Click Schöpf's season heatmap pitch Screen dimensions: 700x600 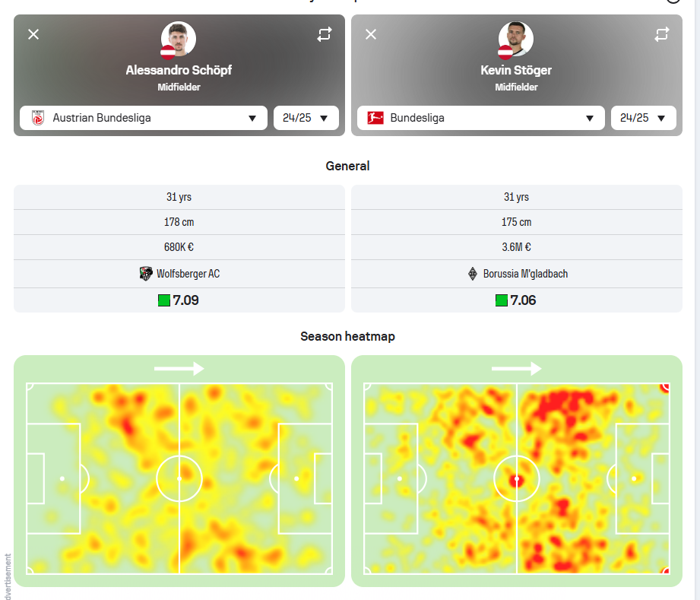click(179, 478)
